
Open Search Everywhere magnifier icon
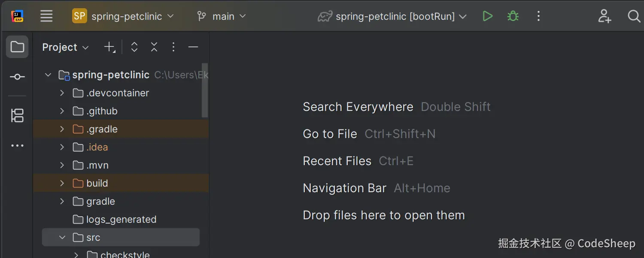coord(634,16)
